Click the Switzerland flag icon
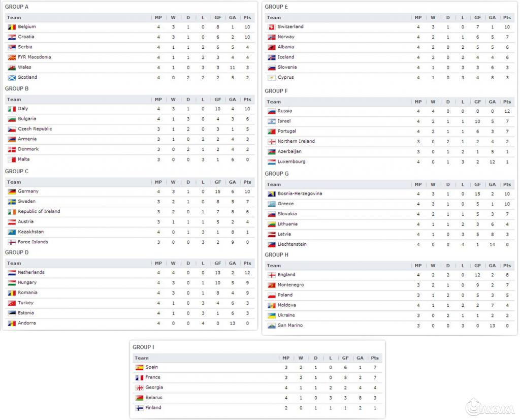 pos(271,27)
